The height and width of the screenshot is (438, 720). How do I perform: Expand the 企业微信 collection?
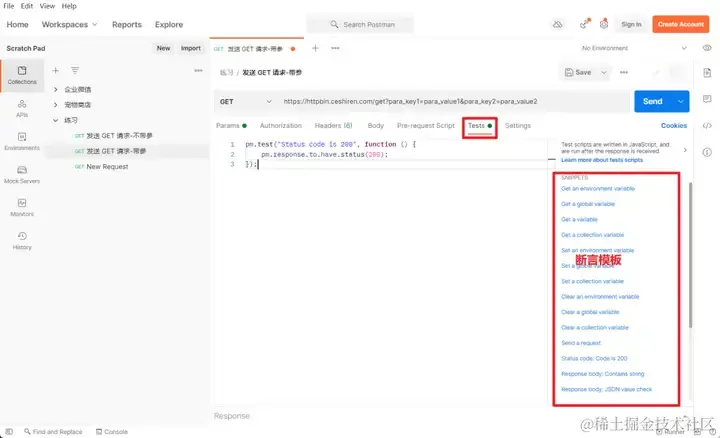(x=56, y=89)
